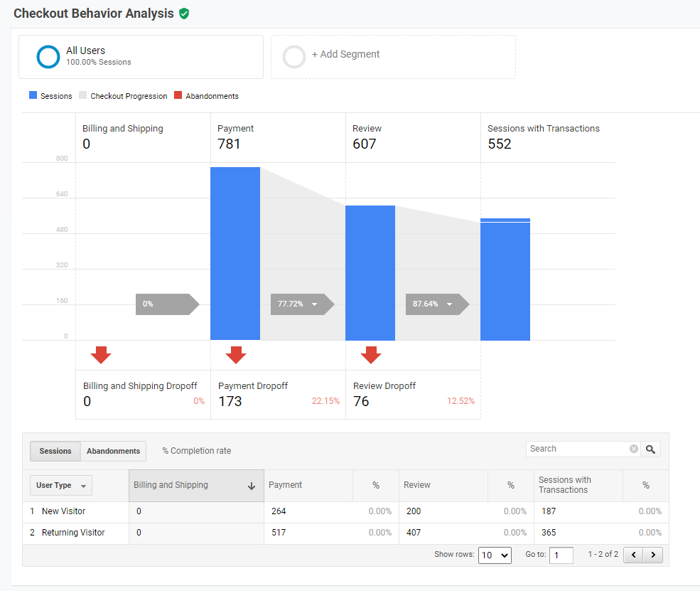Click the Checkout Behavior Analysis title
Image resolution: width=700 pixels, height=591 pixels.
pyautogui.click(x=94, y=14)
